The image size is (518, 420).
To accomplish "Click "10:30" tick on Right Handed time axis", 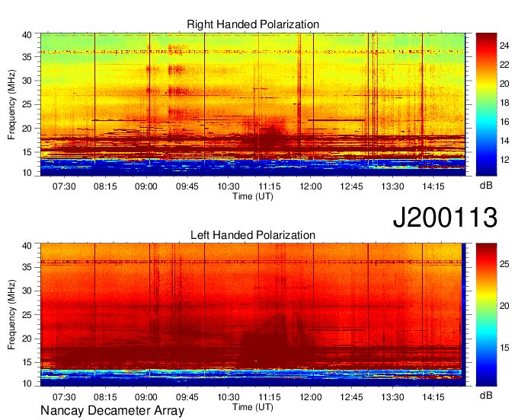I will tap(229, 186).
